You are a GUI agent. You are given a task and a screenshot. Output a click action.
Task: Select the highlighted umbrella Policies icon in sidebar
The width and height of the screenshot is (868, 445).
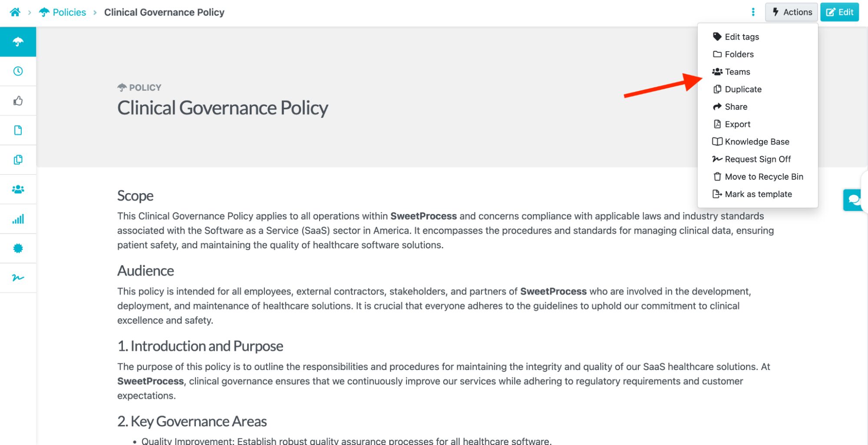click(18, 42)
